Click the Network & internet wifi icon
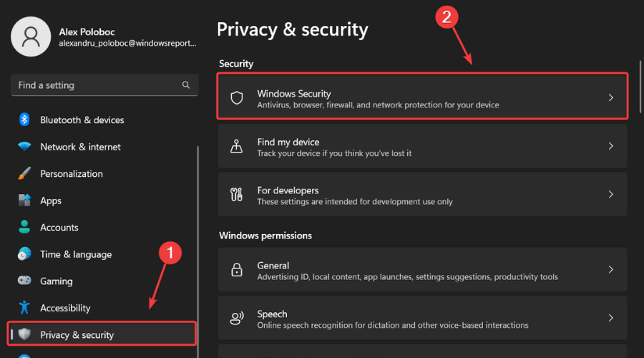 (x=24, y=146)
